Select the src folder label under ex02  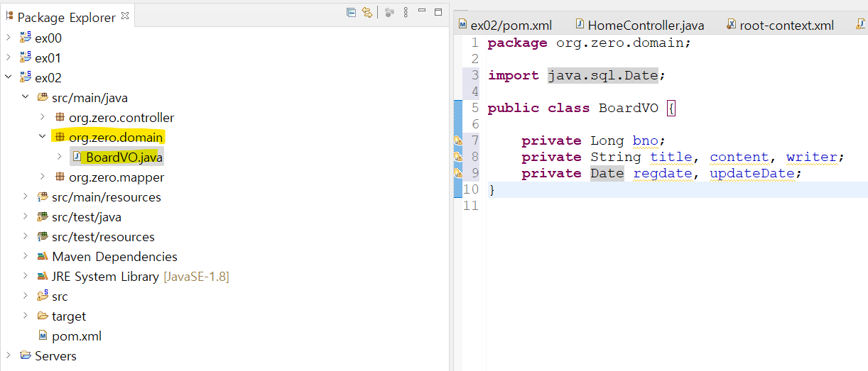[x=60, y=296]
